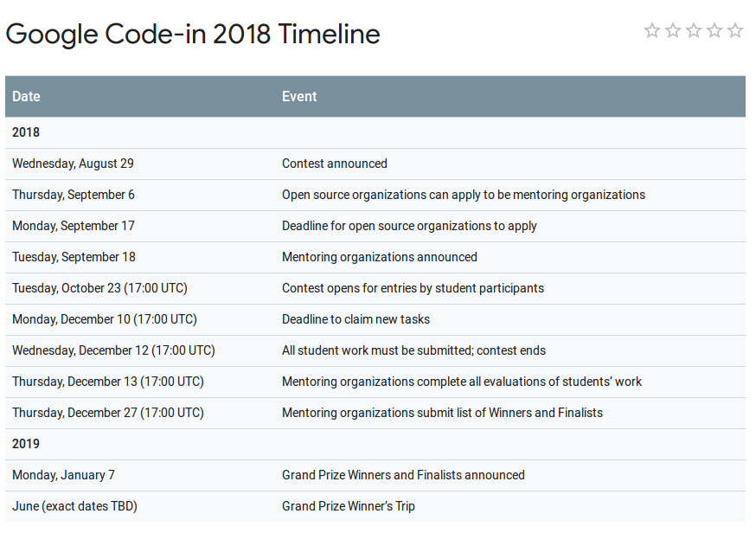Click the Tuesday, October 23 date cell
Viewport: 756px width, 533px height.
coord(99,288)
